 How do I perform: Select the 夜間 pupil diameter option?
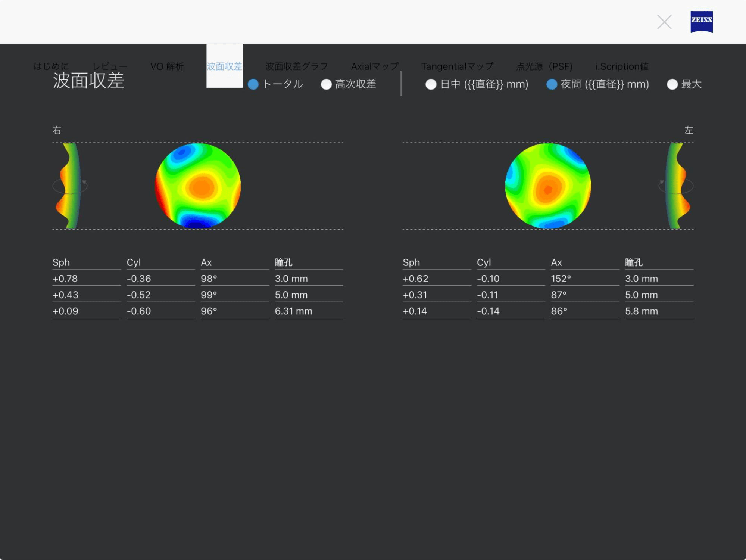point(552,84)
